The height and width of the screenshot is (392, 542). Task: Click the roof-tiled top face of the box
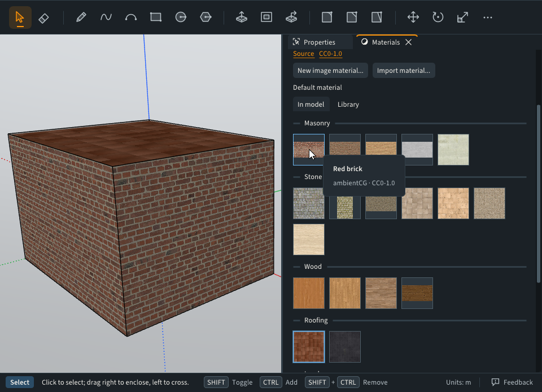pos(142,142)
